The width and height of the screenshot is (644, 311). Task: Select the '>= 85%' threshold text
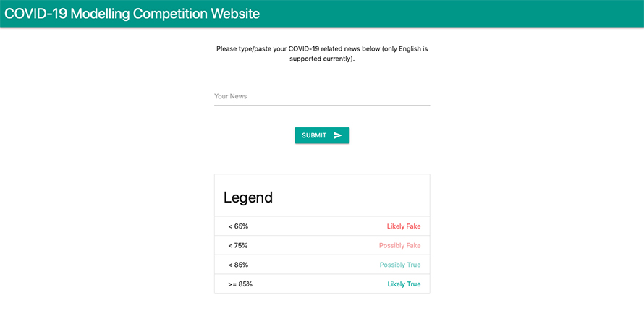pyautogui.click(x=240, y=284)
